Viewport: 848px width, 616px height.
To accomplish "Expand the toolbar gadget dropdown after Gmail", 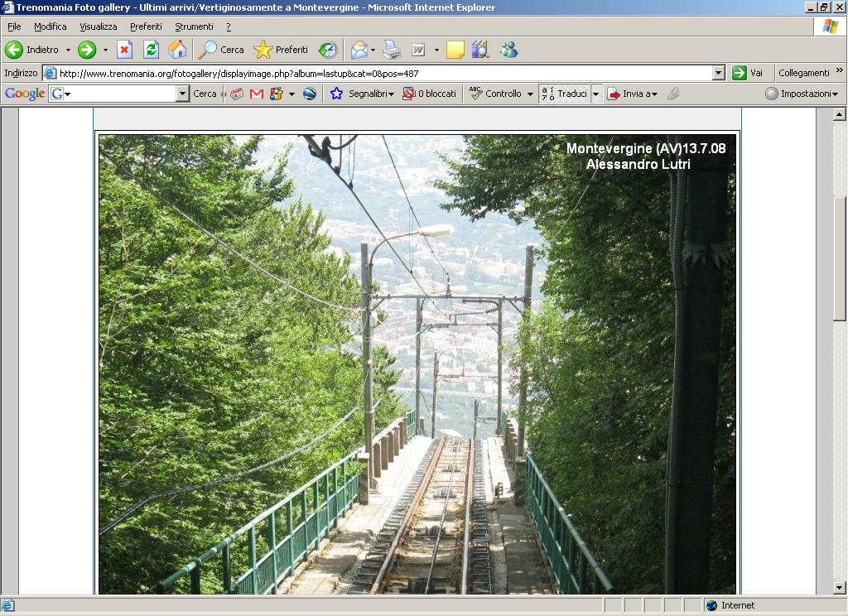I will (x=292, y=94).
